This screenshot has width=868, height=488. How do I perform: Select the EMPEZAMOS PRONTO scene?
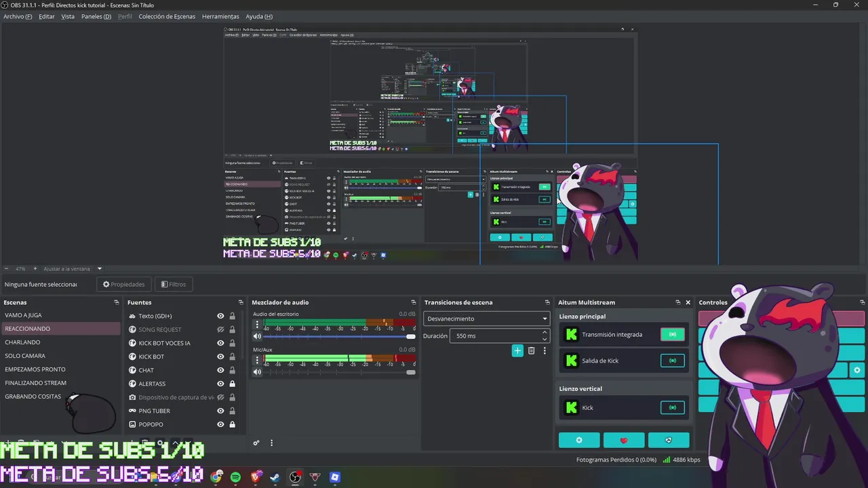coord(60,369)
